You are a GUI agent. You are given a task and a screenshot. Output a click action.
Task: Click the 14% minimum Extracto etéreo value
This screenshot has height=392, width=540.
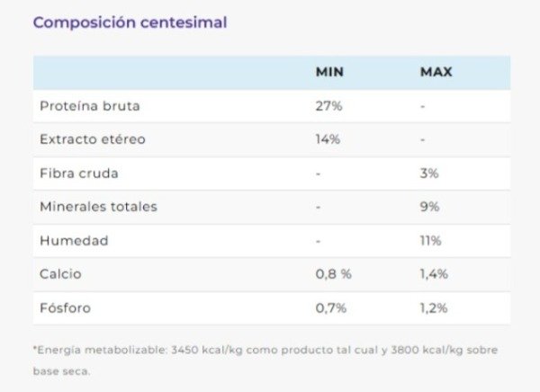point(328,139)
